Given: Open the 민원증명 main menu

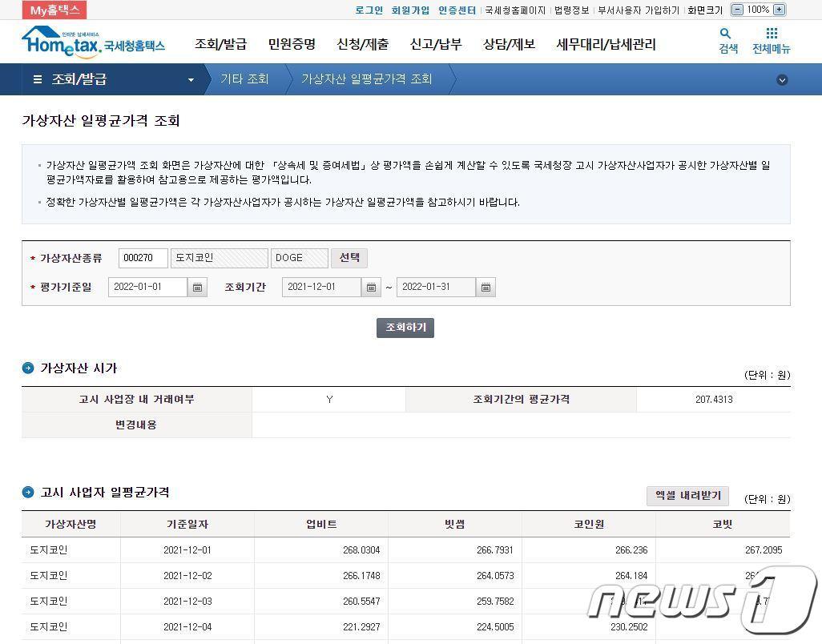Looking at the screenshot, I should [292, 45].
